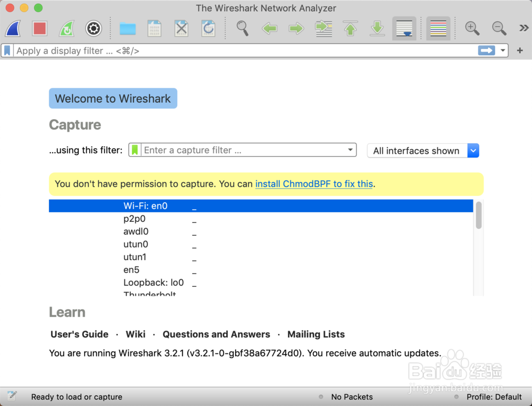Click the No Packets status text
532x406 pixels.
[x=352, y=397]
